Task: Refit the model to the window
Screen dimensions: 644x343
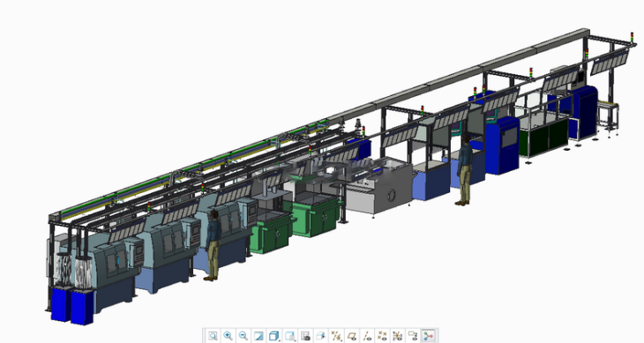Action: click(x=213, y=336)
